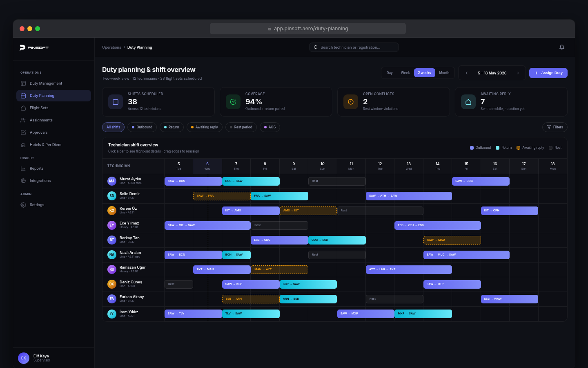The height and width of the screenshot is (368, 588).
Task: Switch to the Week view tab
Action: click(x=405, y=73)
